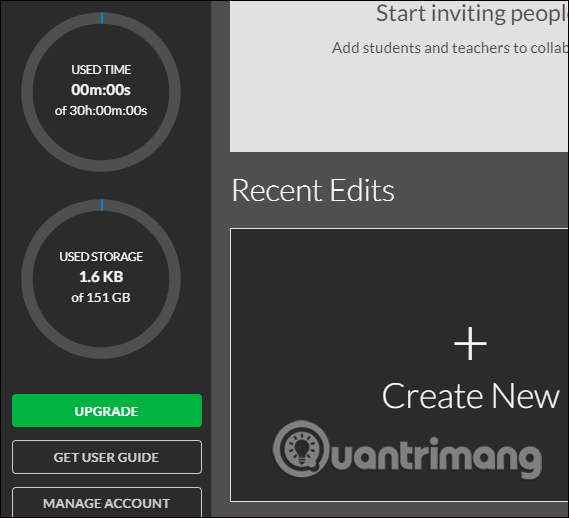
Task: Click 'Add students and teachers' description text
Action: (x=450, y=48)
